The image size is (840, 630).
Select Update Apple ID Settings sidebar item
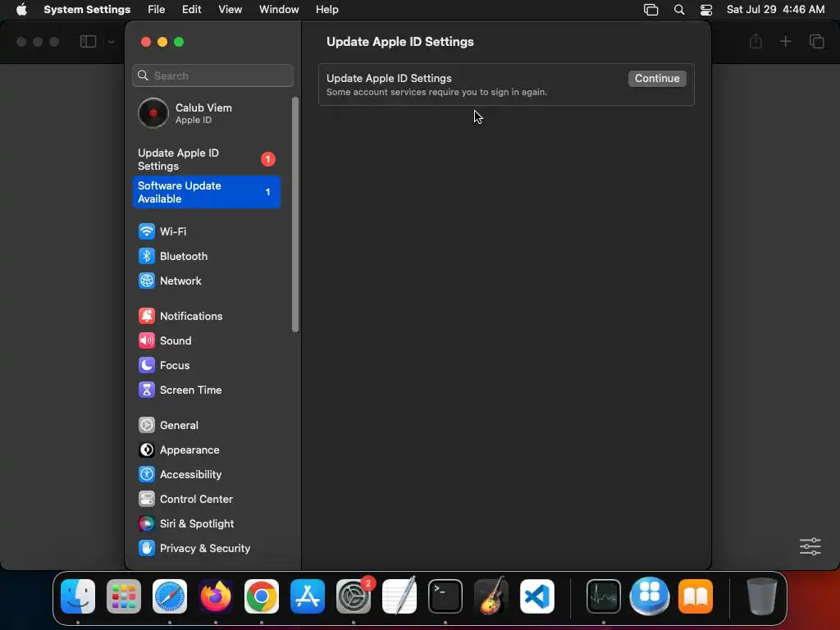tap(206, 159)
